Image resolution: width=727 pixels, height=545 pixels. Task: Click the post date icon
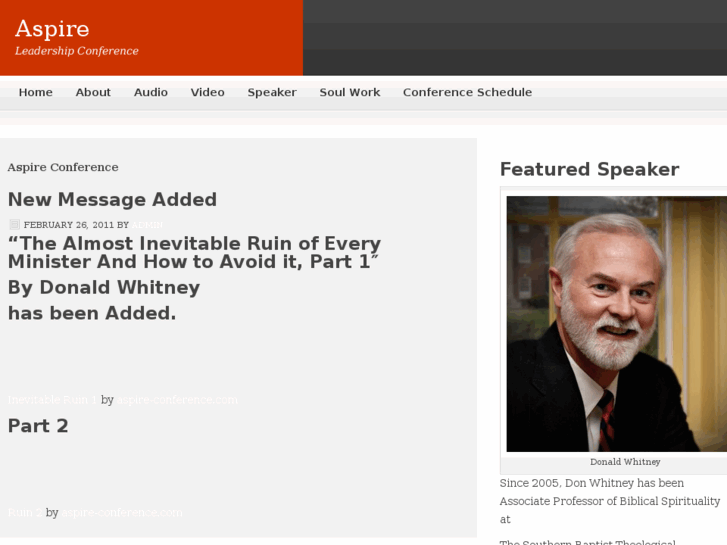tap(14, 224)
